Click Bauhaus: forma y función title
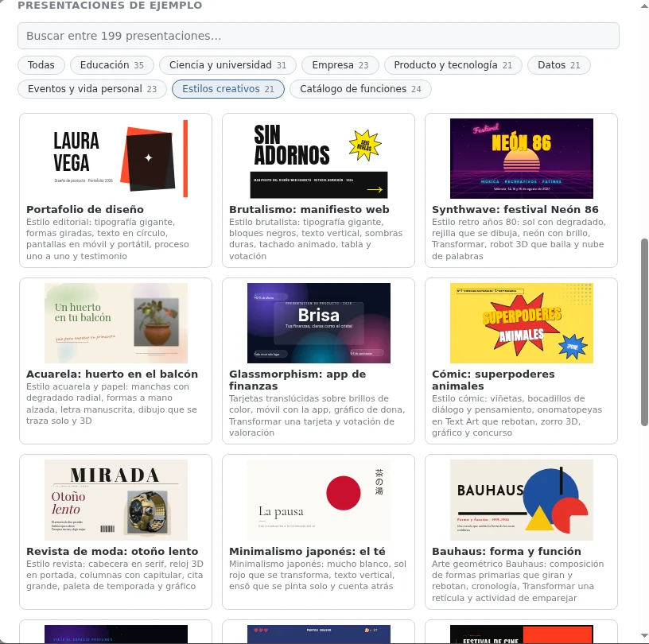Screen dimensions: 649x644 pos(507,551)
